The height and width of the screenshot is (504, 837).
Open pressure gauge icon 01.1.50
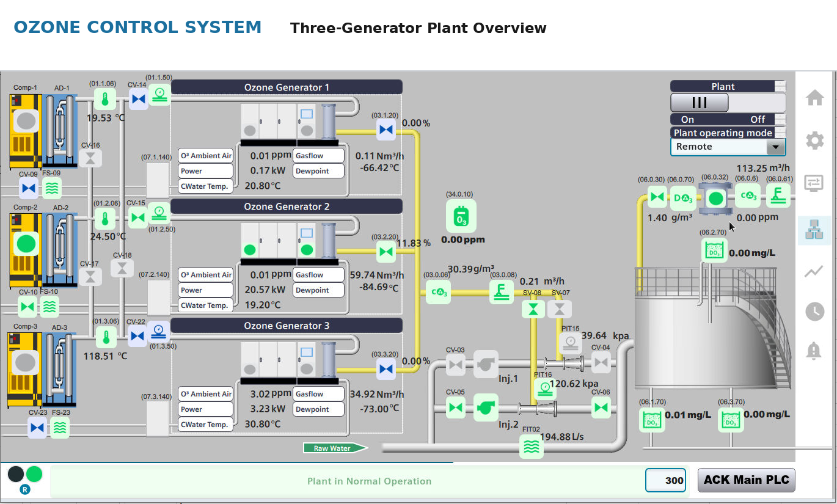(x=159, y=93)
